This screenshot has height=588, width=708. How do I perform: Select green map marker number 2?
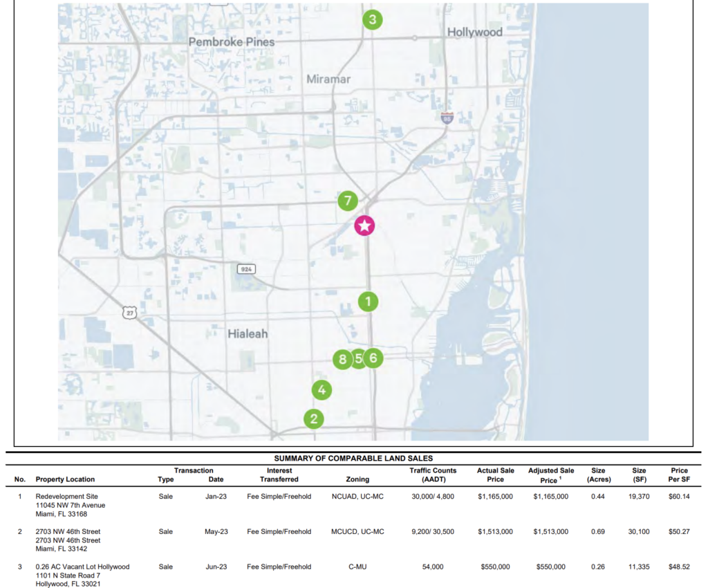314,419
